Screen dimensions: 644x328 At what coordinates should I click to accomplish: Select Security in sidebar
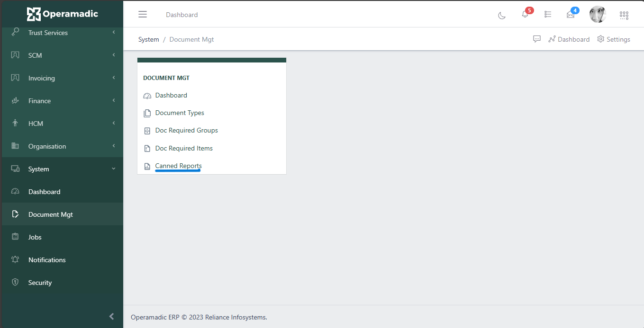pyautogui.click(x=63, y=283)
